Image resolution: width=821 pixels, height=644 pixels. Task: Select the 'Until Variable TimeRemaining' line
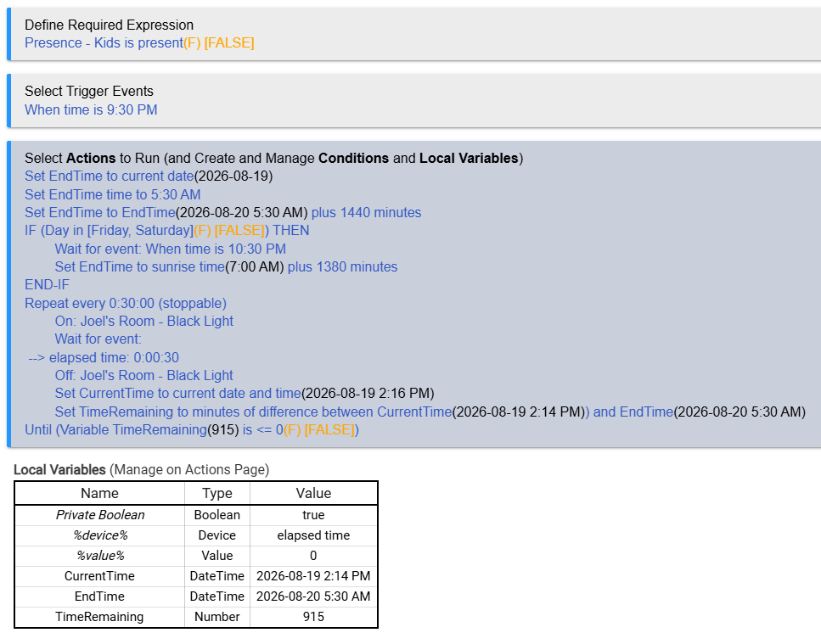(x=192, y=430)
